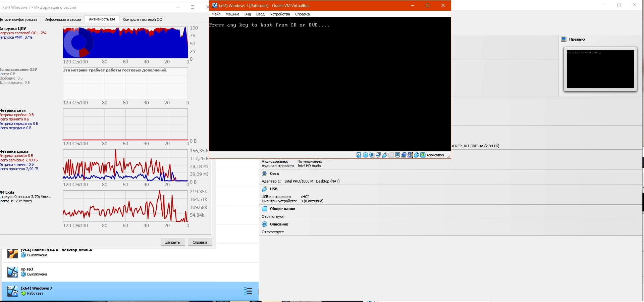Click the hard disk activity icon in VM status bar
644x302 pixels.
pyautogui.click(x=359, y=155)
